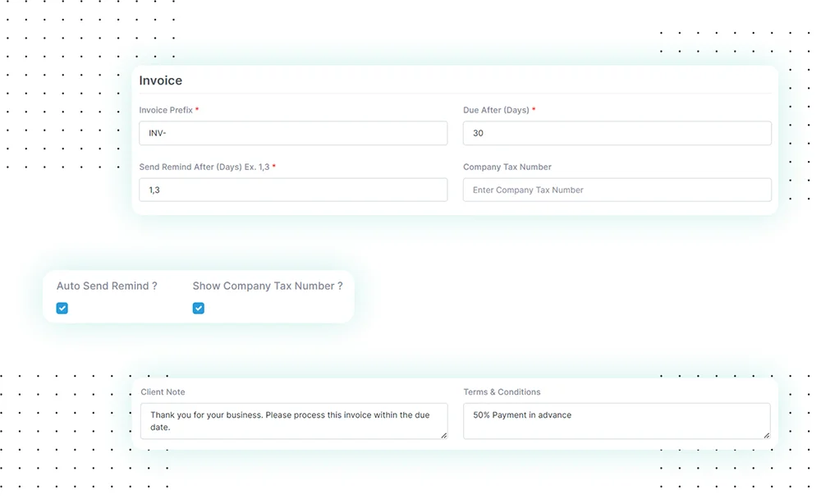Click the Invoice section heading

pos(160,80)
